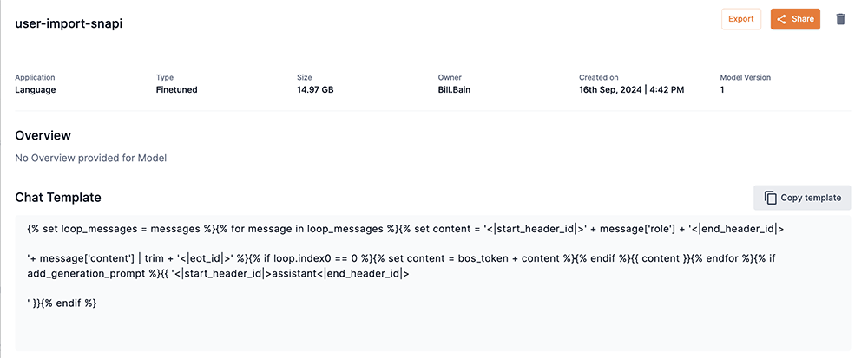The height and width of the screenshot is (358, 868).
Task: Click the share icon inside Share button
Action: coord(781,19)
